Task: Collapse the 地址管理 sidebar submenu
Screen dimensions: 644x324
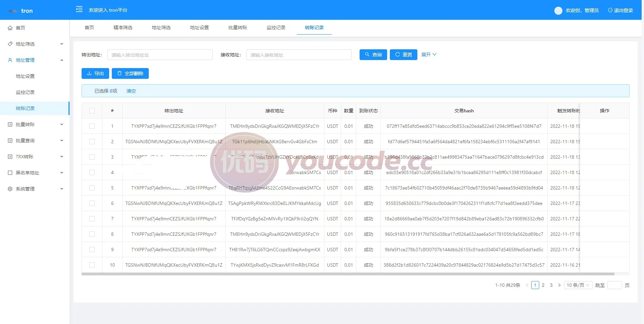Action: 62,60
